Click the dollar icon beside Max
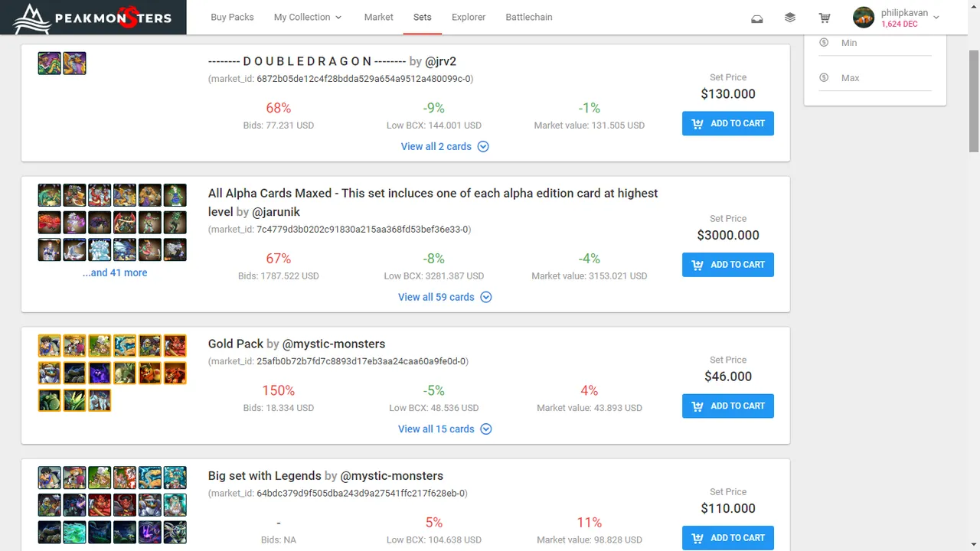This screenshot has height=551, width=980. pyautogui.click(x=824, y=77)
